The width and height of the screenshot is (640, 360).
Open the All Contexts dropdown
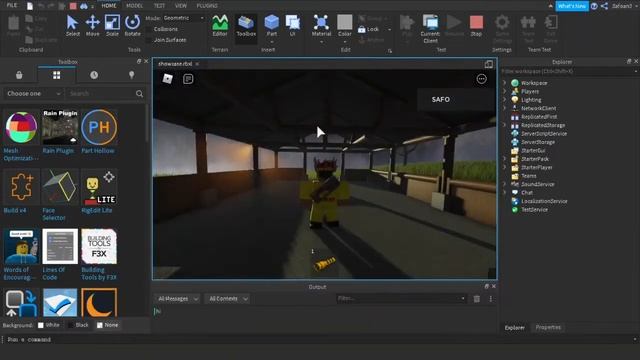(x=228, y=299)
